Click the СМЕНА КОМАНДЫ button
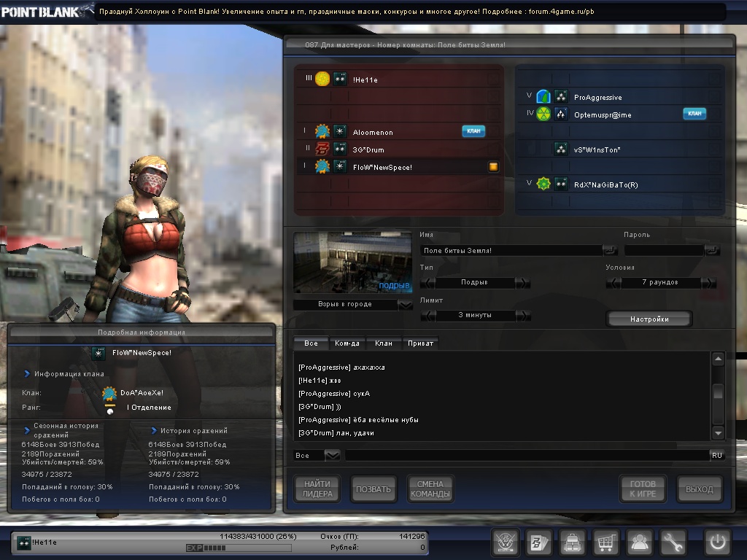 (430, 489)
